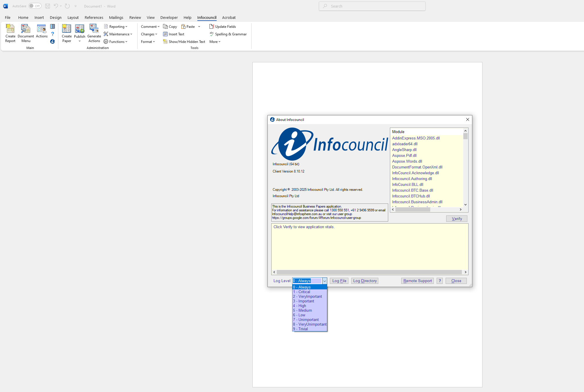Image resolution: width=584 pixels, height=392 pixels.
Task: Click the Generate Actions icon
Action: [x=94, y=33]
